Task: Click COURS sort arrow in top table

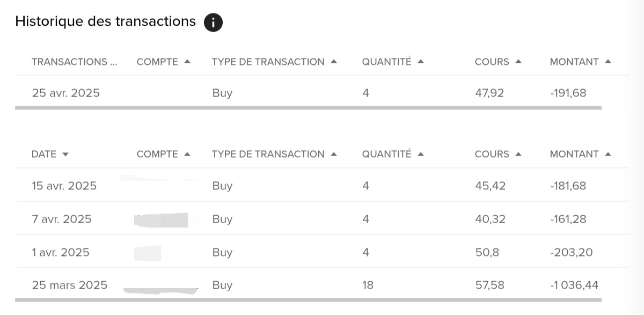Action: (x=518, y=62)
